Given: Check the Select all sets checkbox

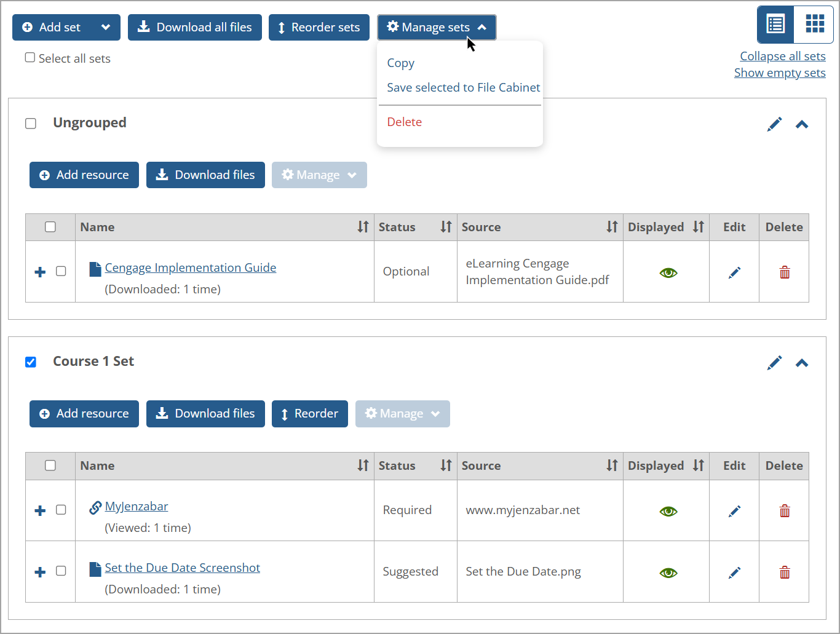Looking at the screenshot, I should point(30,57).
